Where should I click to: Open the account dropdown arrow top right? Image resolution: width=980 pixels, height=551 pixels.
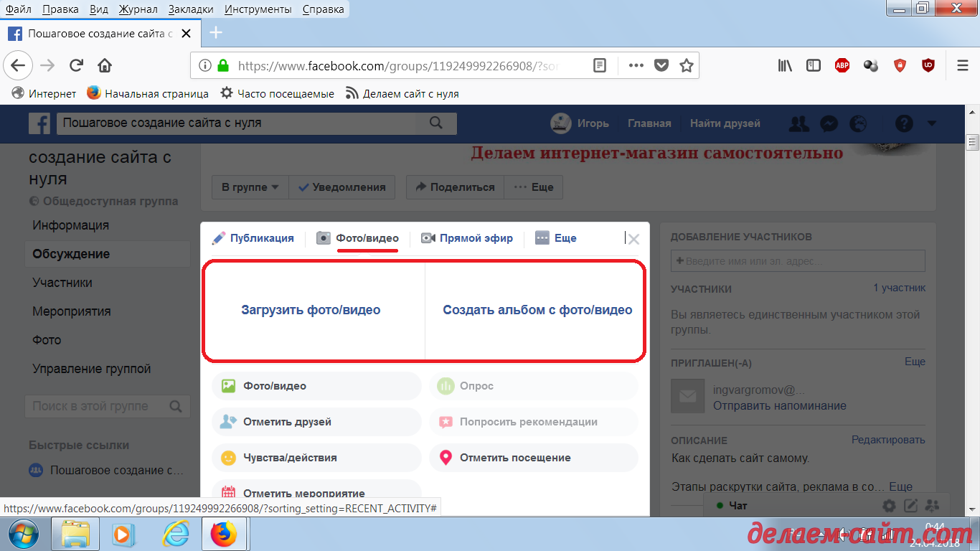[x=931, y=123]
